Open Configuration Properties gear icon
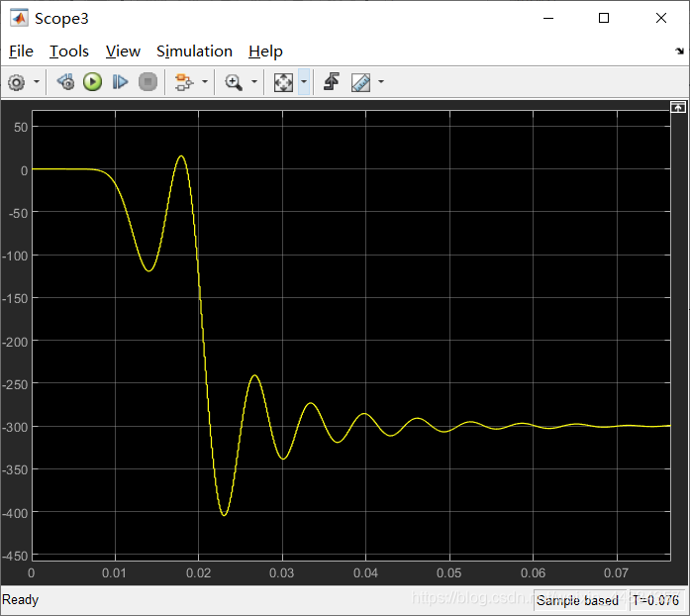This screenshot has height=616, width=690. pyautogui.click(x=17, y=82)
